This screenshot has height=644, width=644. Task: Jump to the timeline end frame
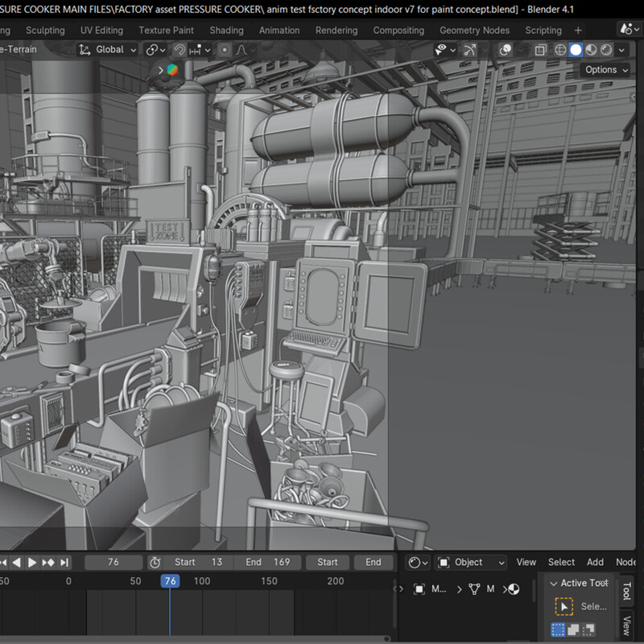coord(65,562)
